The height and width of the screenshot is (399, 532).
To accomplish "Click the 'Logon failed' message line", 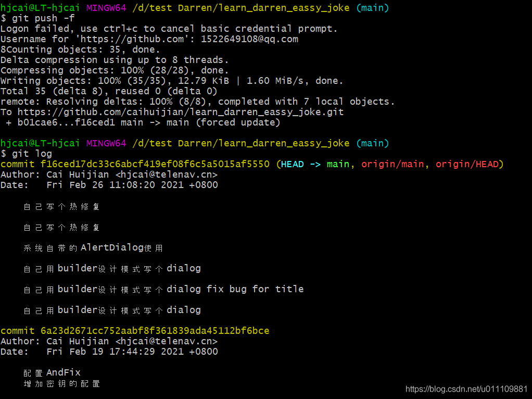I will 169,29.
